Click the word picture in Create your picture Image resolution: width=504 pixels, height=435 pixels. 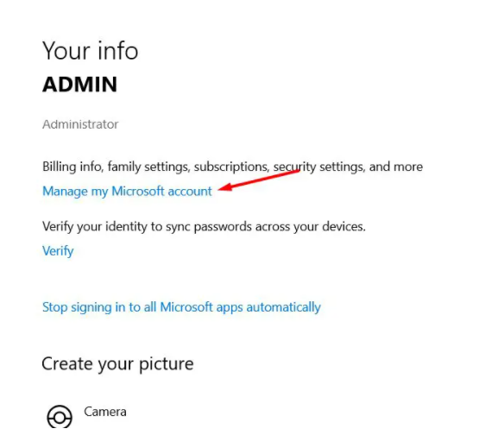coord(167,365)
